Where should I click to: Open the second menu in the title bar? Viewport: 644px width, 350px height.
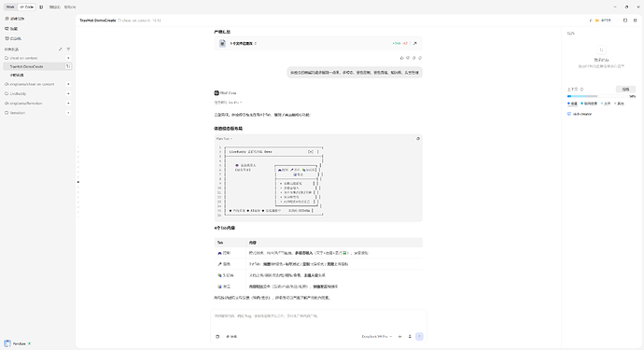point(70,7)
